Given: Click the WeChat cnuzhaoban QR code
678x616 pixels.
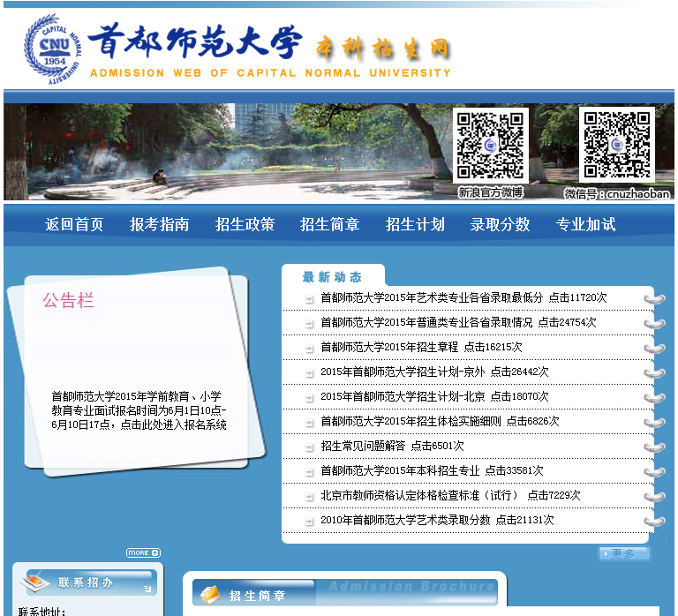Looking at the screenshot, I should click(616, 145).
